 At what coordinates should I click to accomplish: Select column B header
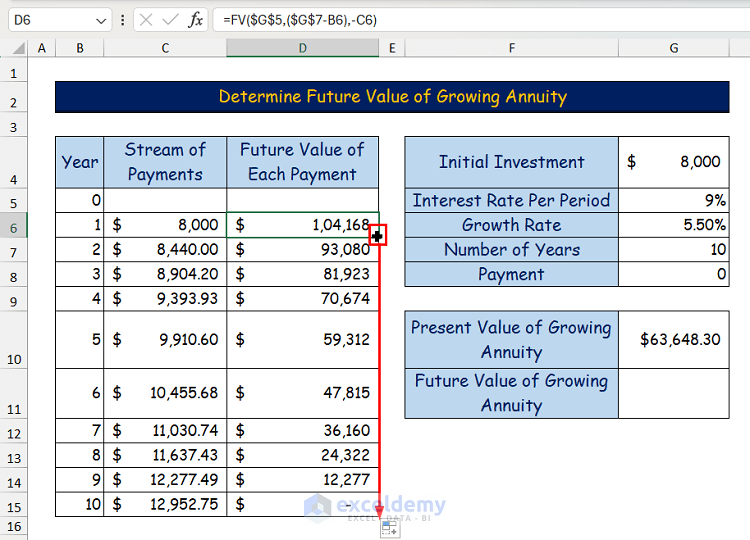click(79, 48)
